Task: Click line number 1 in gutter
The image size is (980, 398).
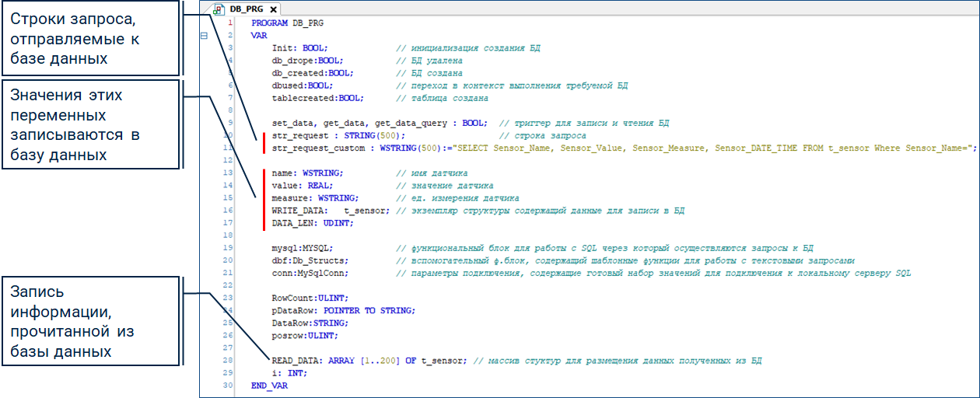Action: tap(229, 23)
